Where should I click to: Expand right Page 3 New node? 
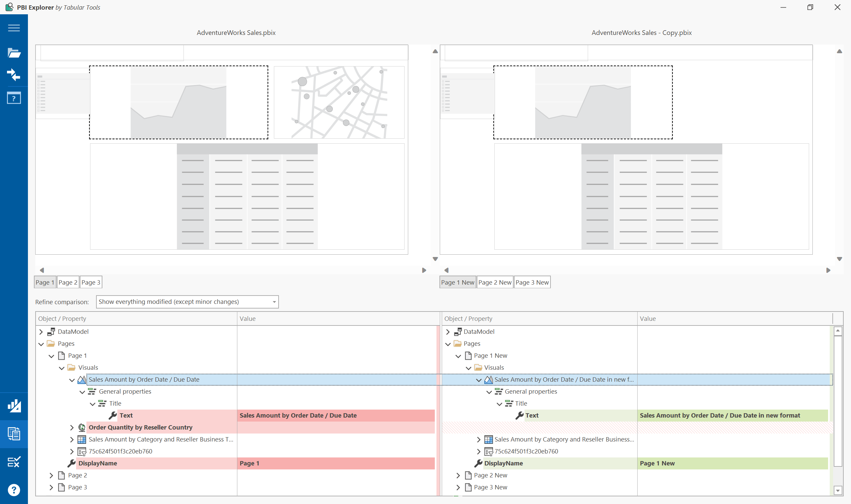(x=458, y=487)
